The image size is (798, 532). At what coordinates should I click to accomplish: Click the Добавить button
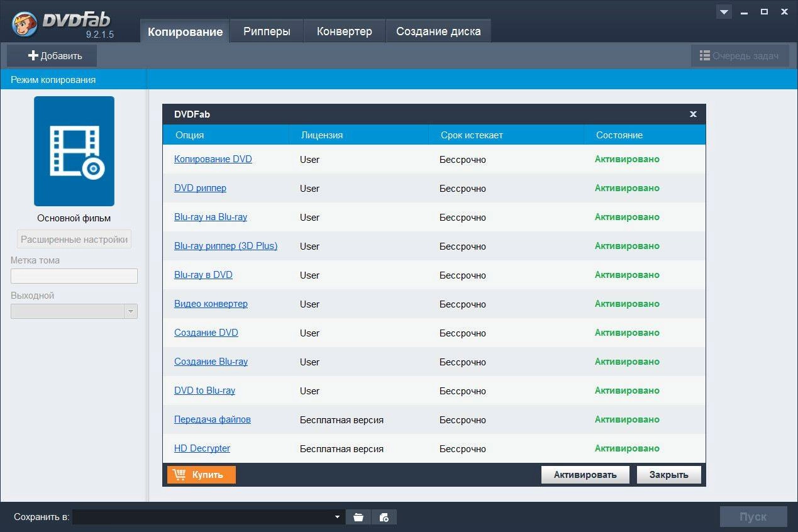click(x=52, y=55)
